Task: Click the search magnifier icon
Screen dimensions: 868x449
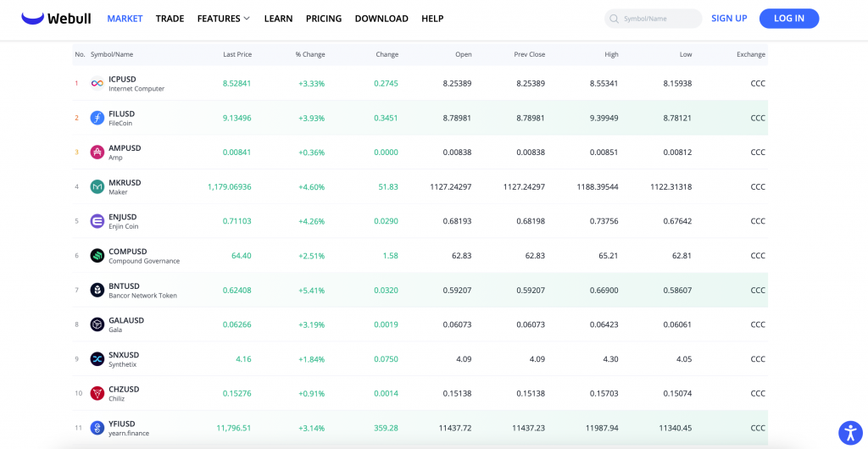Action: (614, 19)
